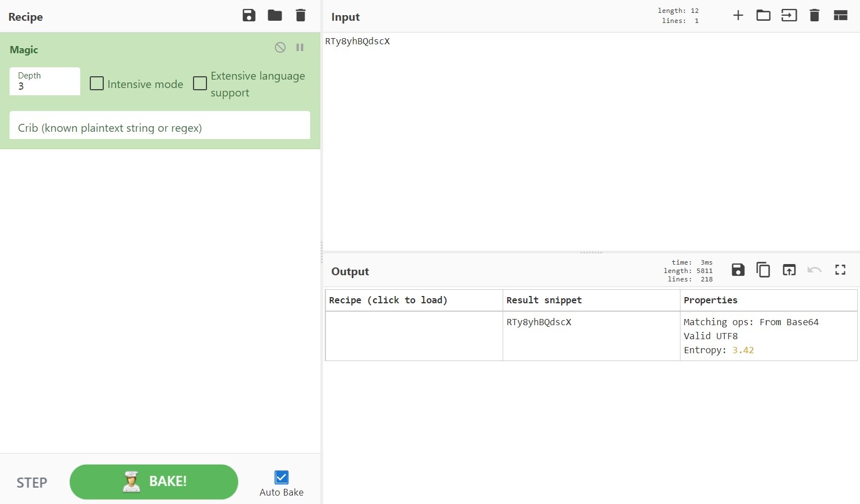Open a folder as input
The image size is (860, 504).
pos(763,16)
